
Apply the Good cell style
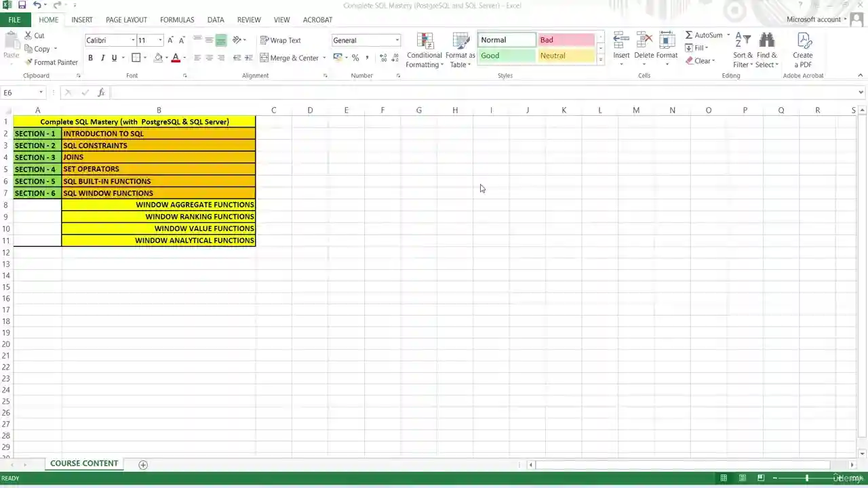[x=506, y=56]
